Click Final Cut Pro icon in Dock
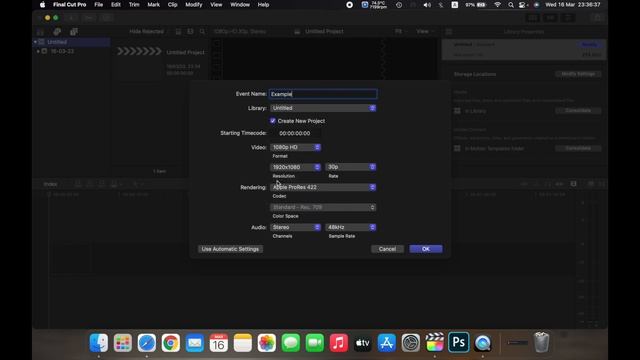The width and height of the screenshot is (640, 360). point(435,342)
